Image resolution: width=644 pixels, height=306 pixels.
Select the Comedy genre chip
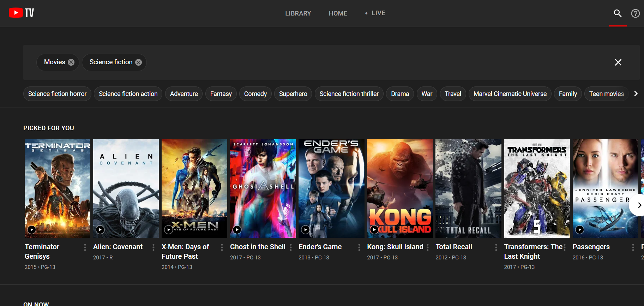click(x=255, y=94)
